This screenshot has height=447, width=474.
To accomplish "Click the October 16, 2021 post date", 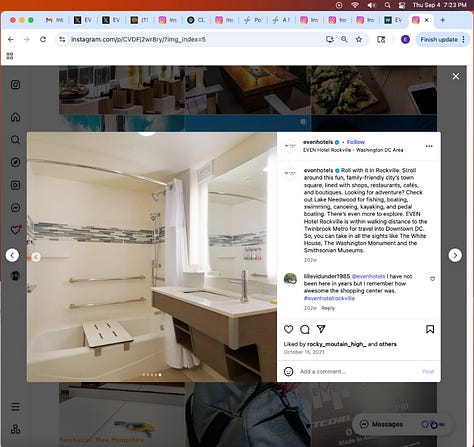I will coord(304,352).
